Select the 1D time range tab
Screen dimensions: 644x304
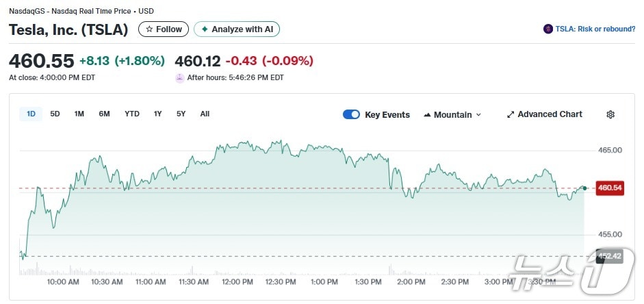click(x=31, y=114)
